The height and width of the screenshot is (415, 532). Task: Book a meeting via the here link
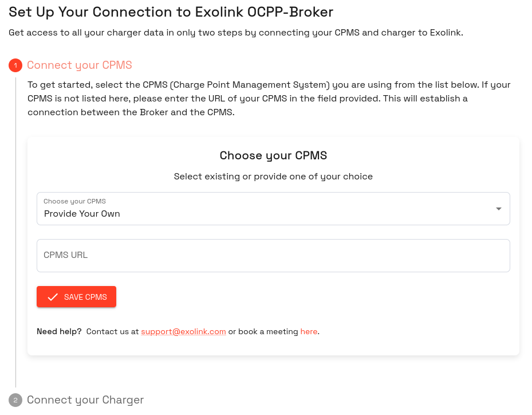click(309, 331)
